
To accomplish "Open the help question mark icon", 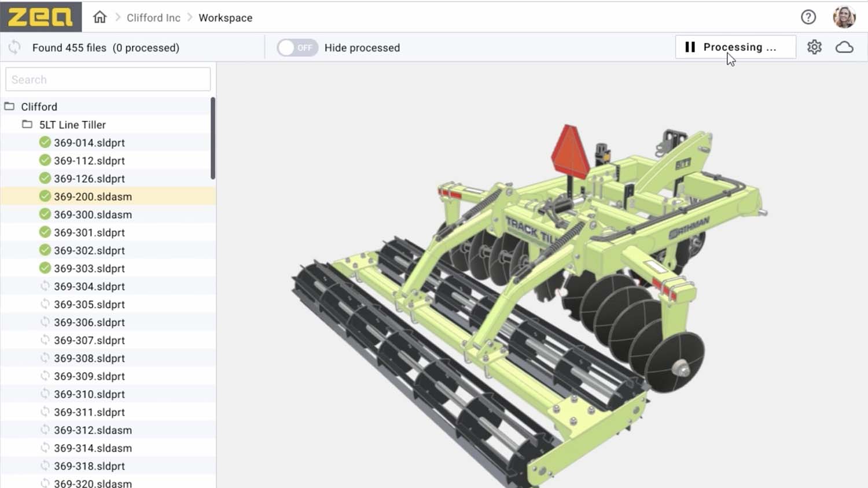I will click(808, 17).
